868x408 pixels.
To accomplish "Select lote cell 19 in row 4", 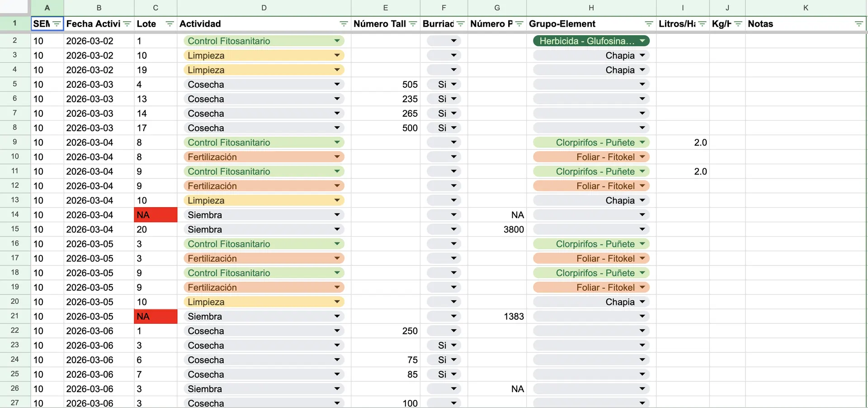I will [x=156, y=70].
